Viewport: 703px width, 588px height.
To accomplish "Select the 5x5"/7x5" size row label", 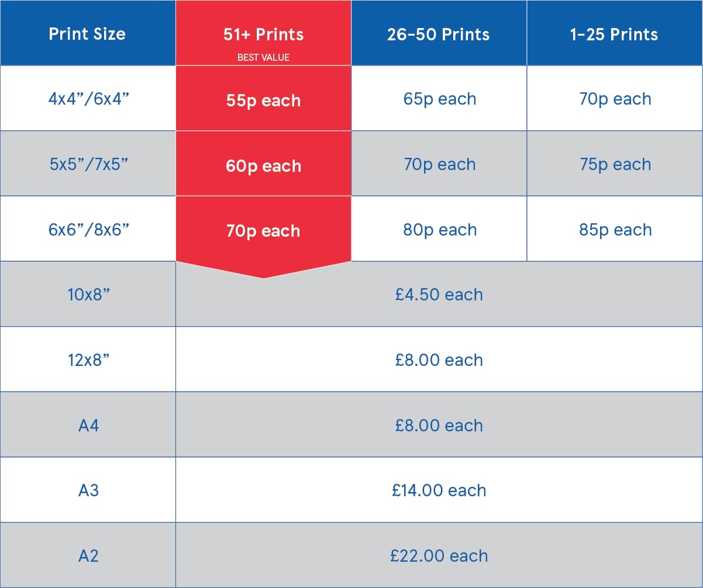I will [88, 164].
